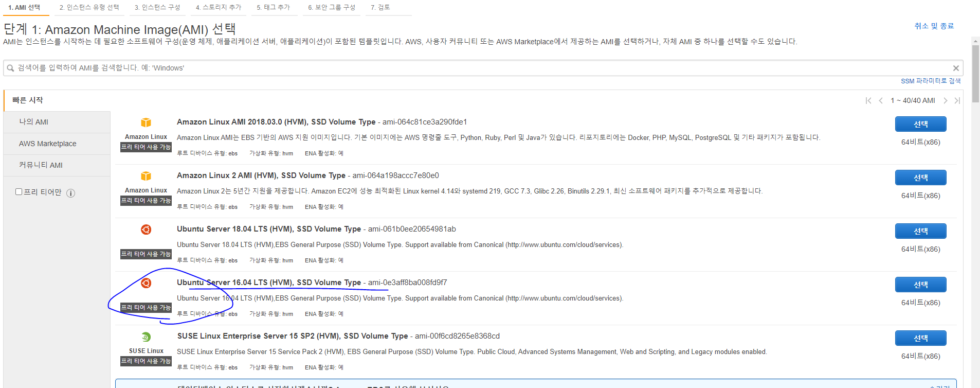Viewport: 980px width, 388px height.
Task: Click the search magnifier icon
Action: click(10, 68)
